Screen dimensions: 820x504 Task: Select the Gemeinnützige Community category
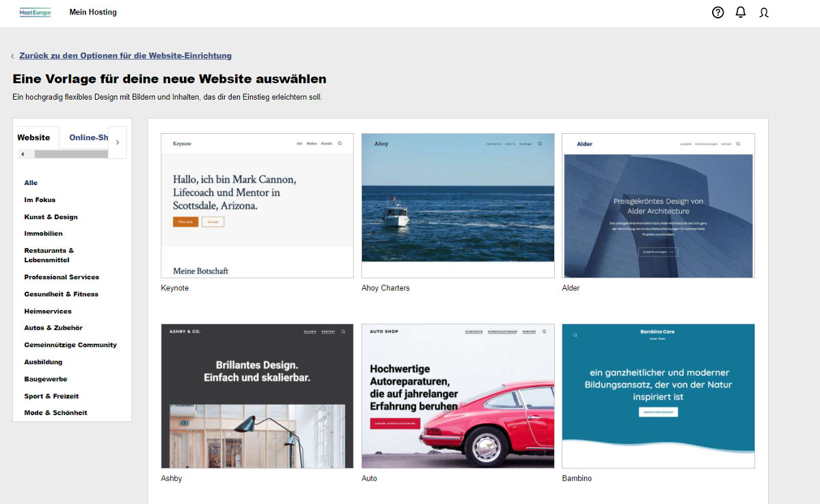click(x=70, y=345)
